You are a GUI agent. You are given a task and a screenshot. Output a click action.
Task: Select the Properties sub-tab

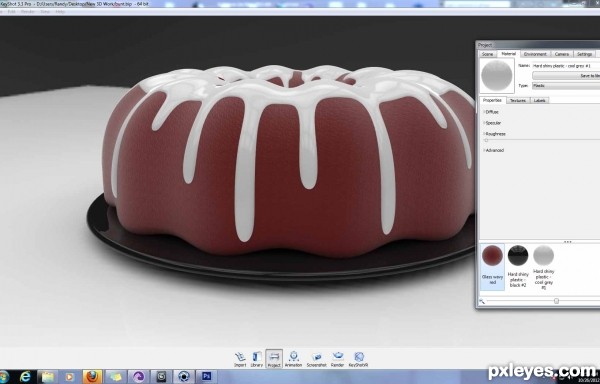pyautogui.click(x=492, y=100)
